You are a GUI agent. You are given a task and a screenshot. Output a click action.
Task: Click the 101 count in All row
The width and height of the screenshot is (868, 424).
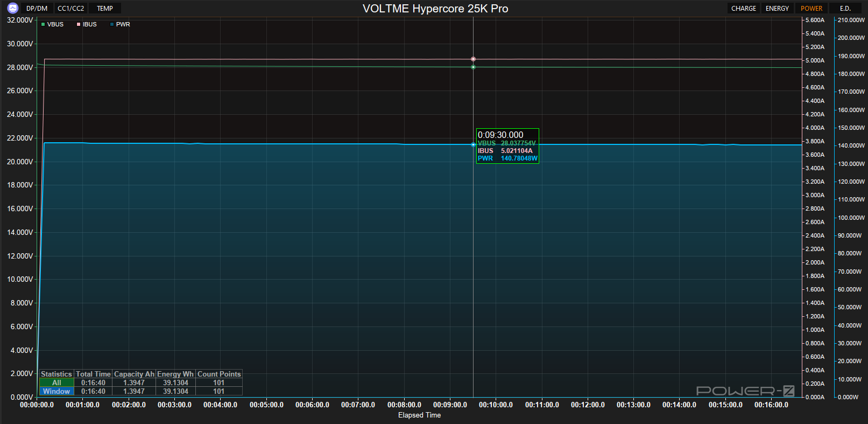pos(219,383)
